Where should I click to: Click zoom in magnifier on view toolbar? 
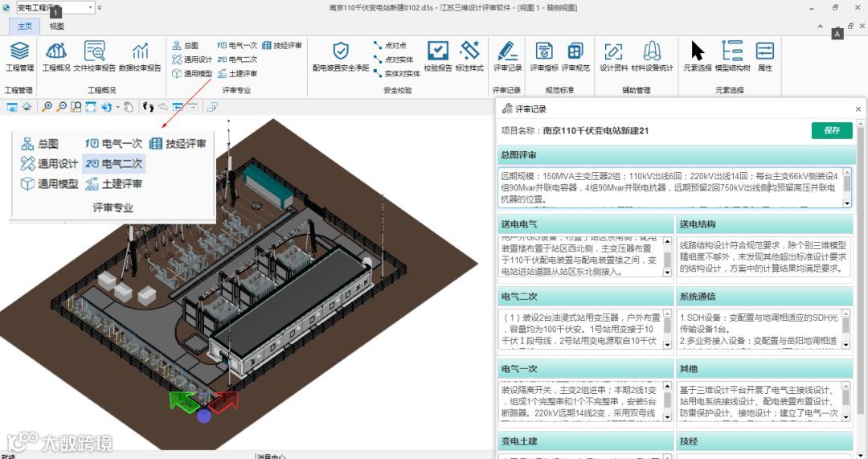tap(47, 107)
